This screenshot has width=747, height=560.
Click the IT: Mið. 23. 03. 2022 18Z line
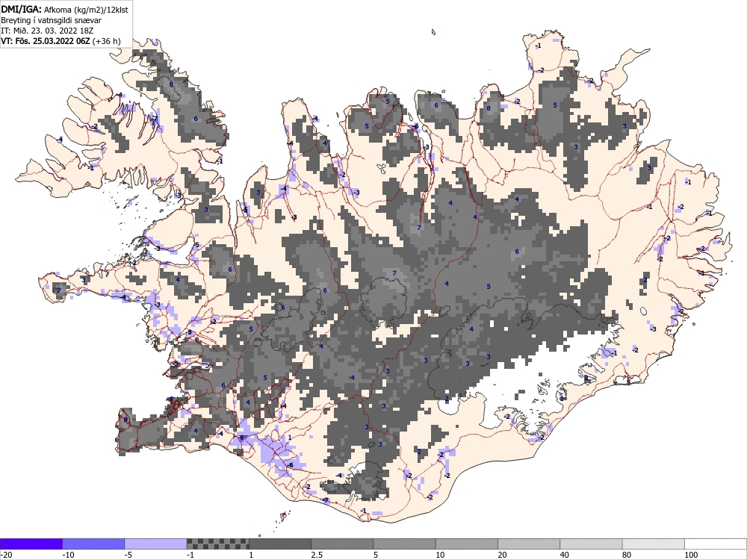pos(47,31)
